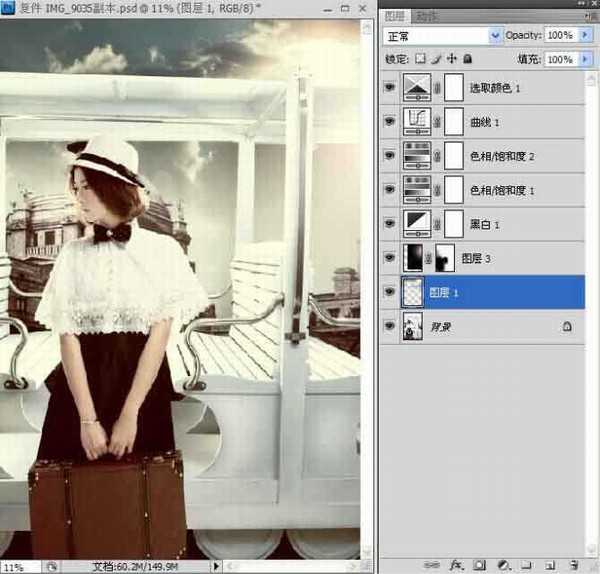
Task: Hide the 黑白 1 layer
Action: (388, 223)
